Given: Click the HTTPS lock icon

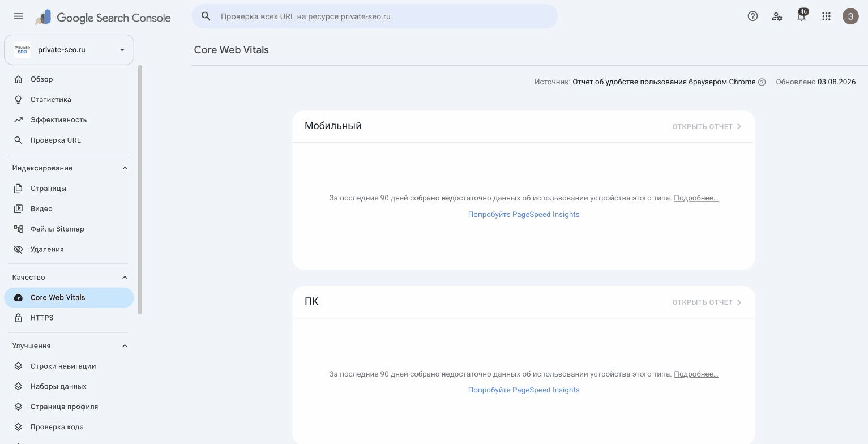Looking at the screenshot, I should point(18,318).
